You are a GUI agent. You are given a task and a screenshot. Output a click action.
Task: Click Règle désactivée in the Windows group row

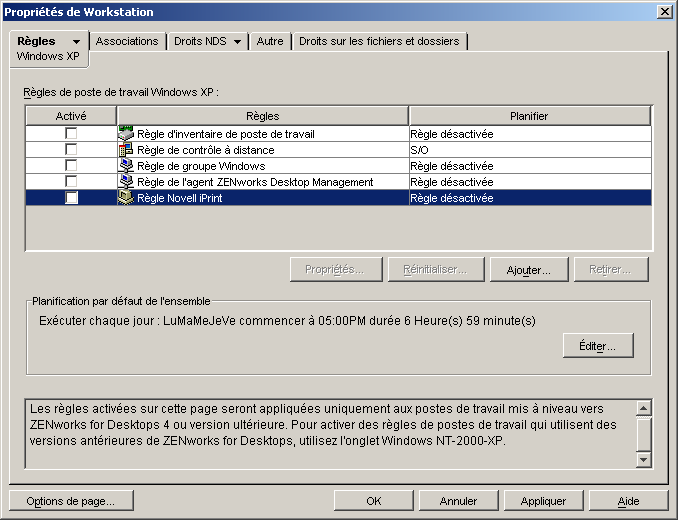click(530, 166)
